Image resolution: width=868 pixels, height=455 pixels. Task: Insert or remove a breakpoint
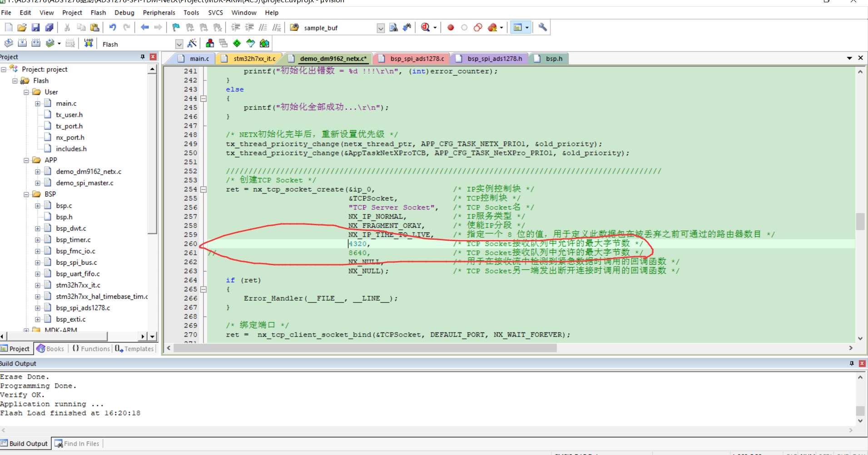(451, 28)
